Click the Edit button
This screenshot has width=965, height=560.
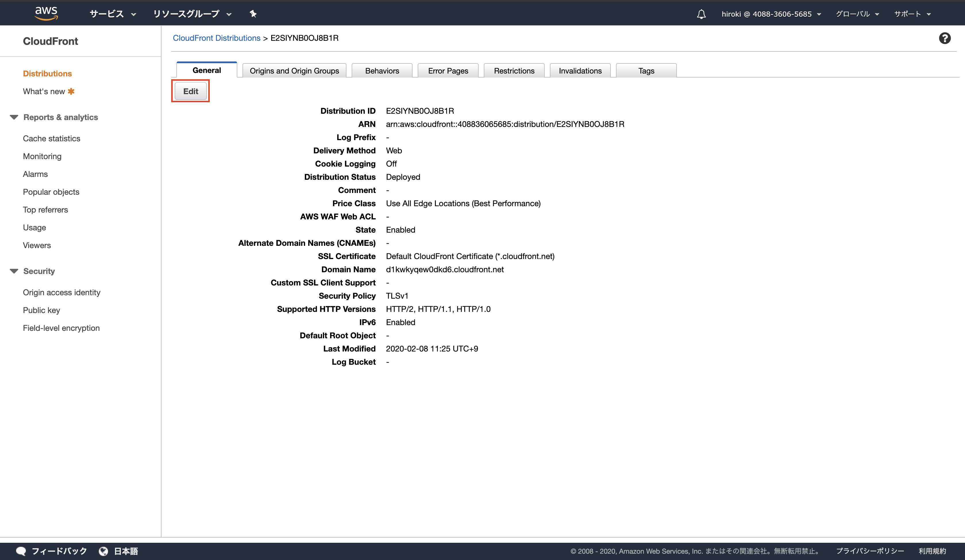tap(190, 91)
